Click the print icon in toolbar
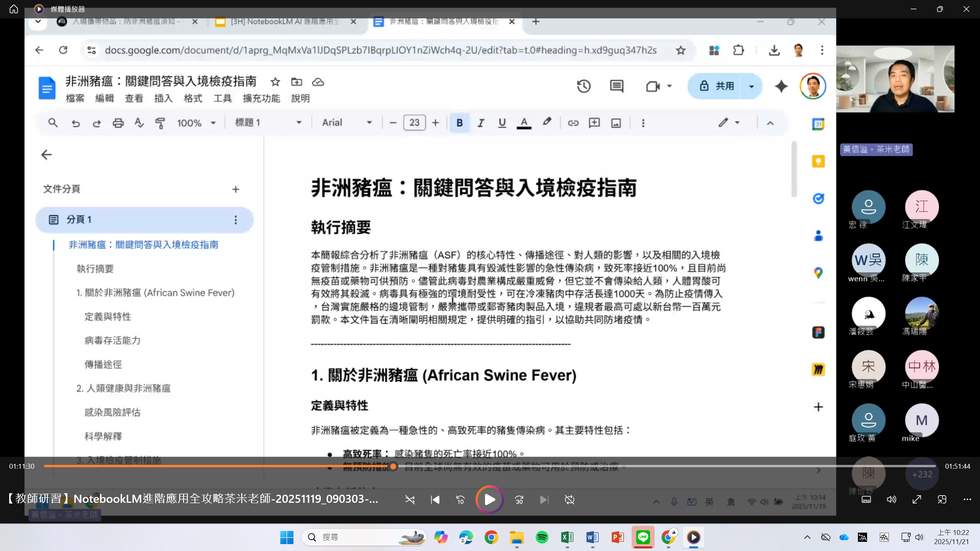The height and width of the screenshot is (551, 980). point(118,123)
